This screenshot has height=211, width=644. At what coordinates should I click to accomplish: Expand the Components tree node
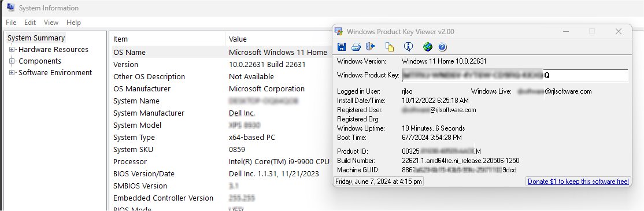pyautogui.click(x=12, y=61)
